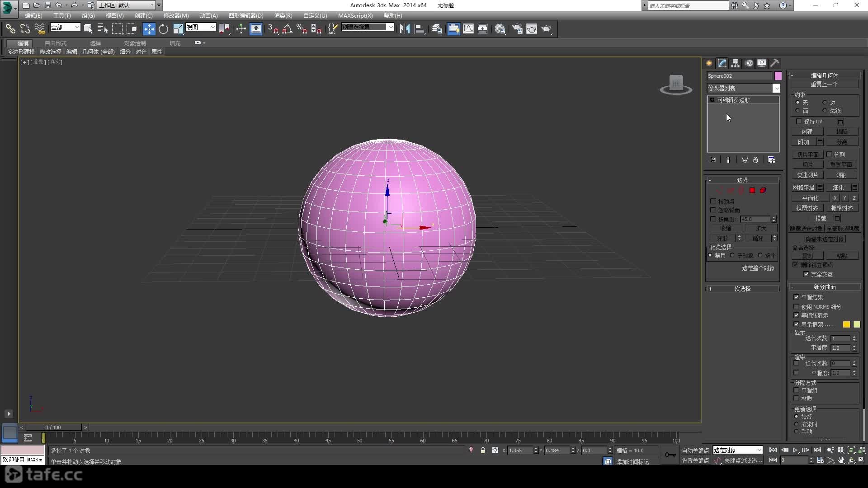
Task: Click the pink object color swatch
Action: pyautogui.click(x=778, y=76)
